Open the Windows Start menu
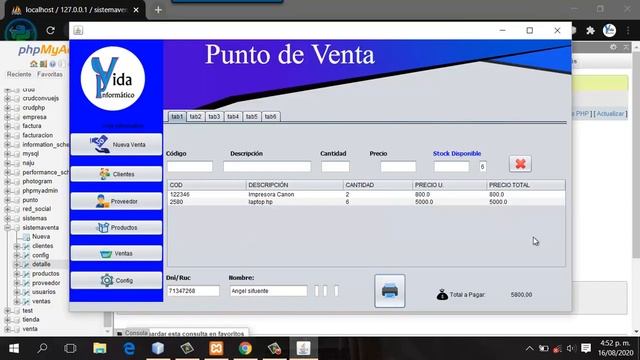 tap(14, 348)
